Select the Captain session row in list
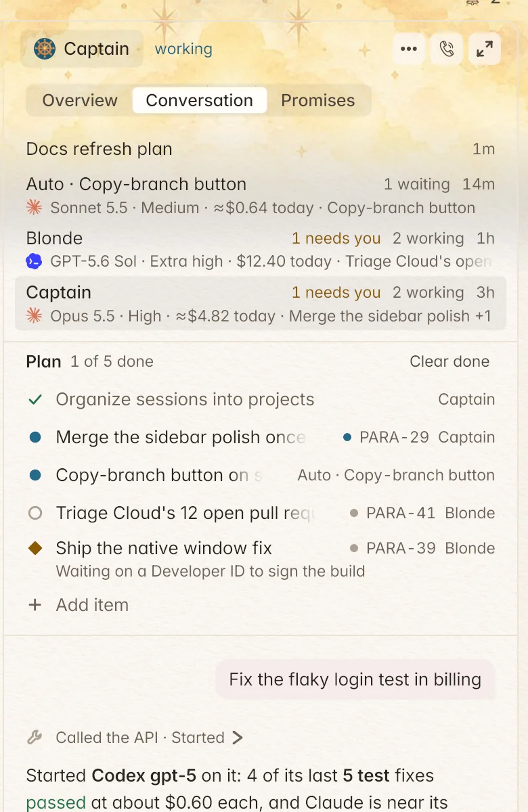 point(261,304)
